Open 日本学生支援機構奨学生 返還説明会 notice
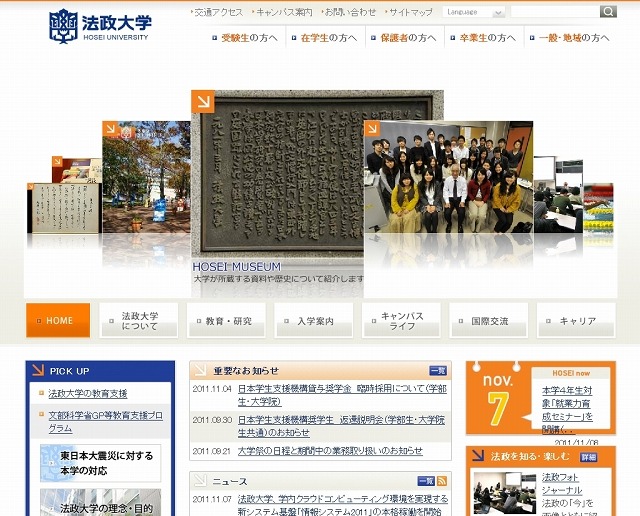The width and height of the screenshot is (640, 516). 341,426
